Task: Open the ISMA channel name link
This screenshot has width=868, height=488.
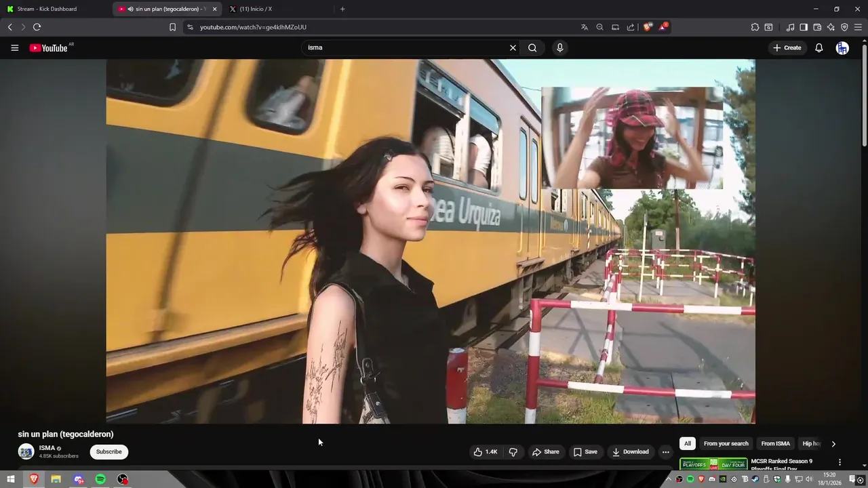Action: (x=47, y=448)
